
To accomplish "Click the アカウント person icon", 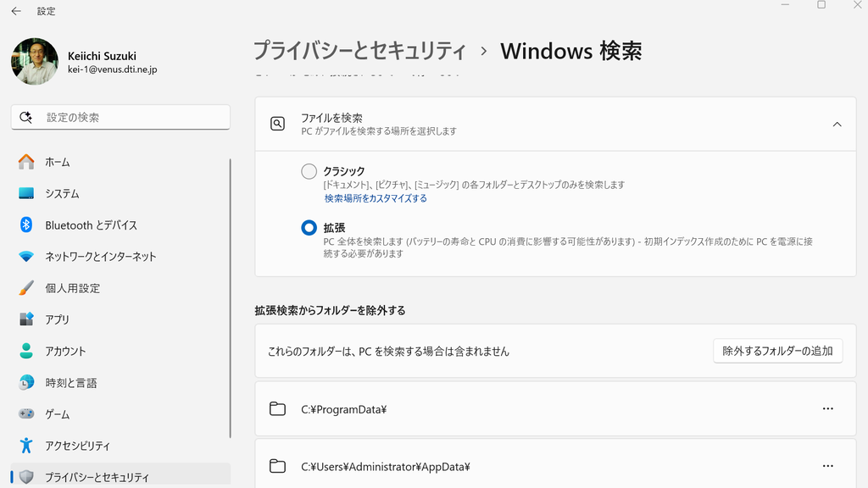I will click(x=26, y=351).
